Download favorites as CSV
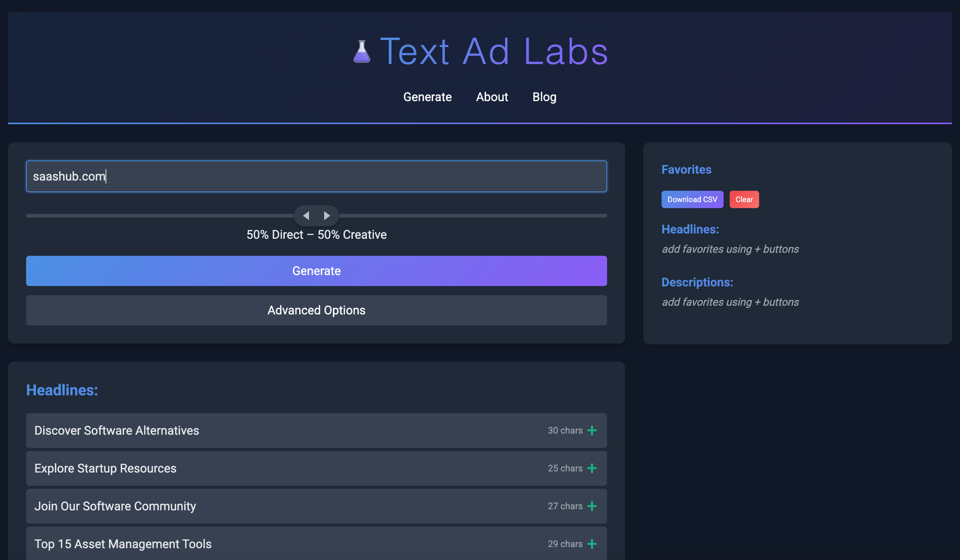Screen dimensions: 960x560 click(692, 199)
